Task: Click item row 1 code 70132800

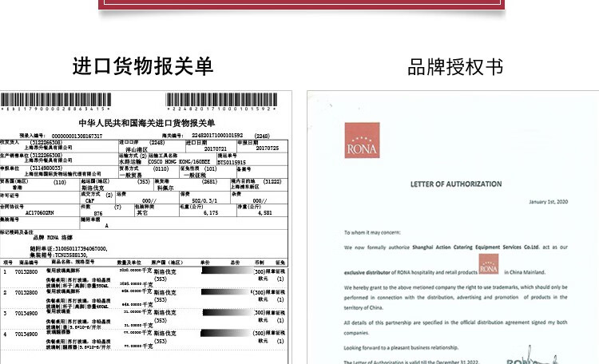Action: click(x=26, y=272)
